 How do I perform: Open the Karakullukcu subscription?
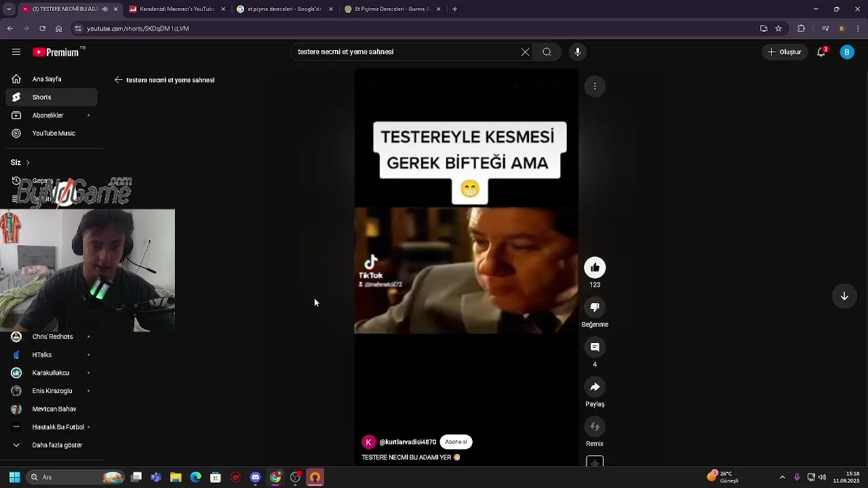[52, 373]
